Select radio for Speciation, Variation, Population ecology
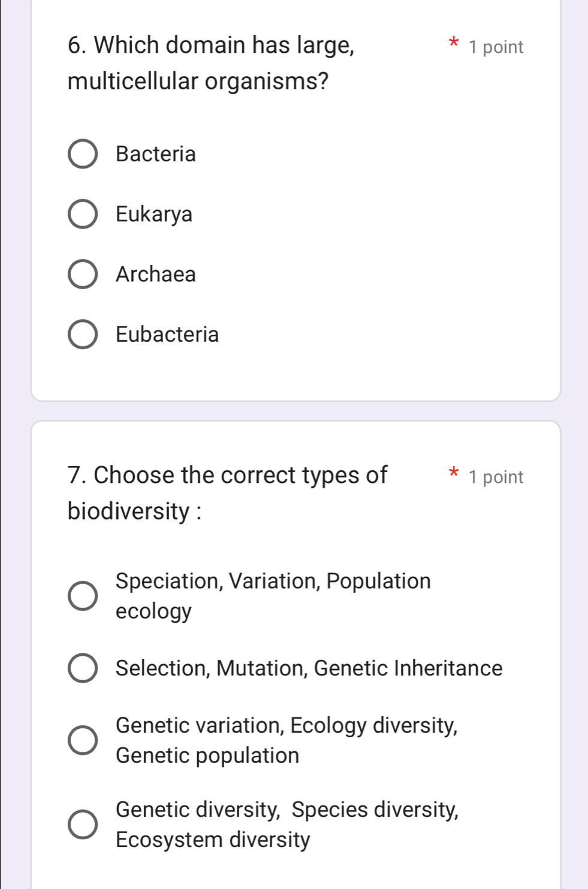The width and height of the screenshot is (588, 889). click(x=82, y=596)
